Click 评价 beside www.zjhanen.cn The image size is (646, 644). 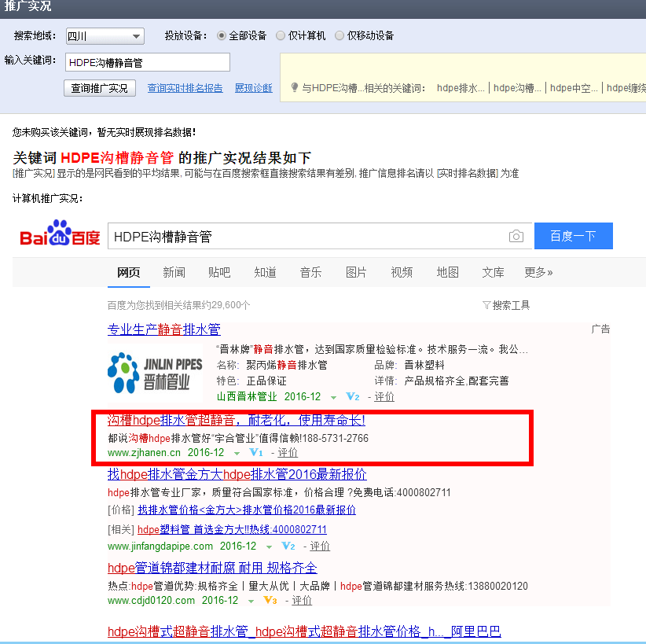point(288,453)
